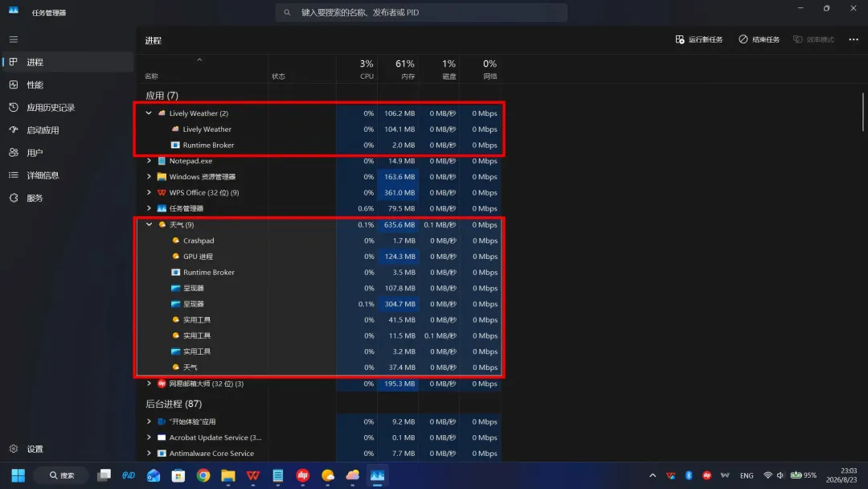Sort by the 磁盘 column header
This screenshot has width=868, height=489.
(x=439, y=69)
